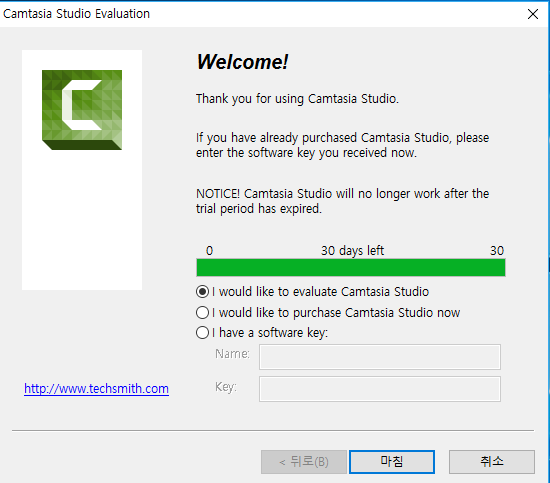Close the Camtasia Studio Evaluation dialog
This screenshot has height=483, width=550.
(533, 14)
